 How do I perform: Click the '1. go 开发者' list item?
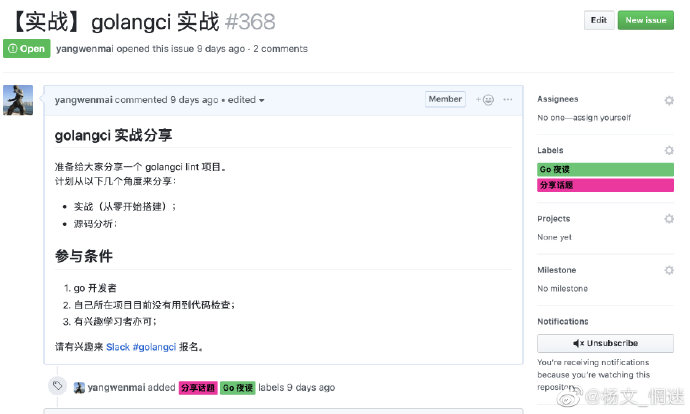[x=90, y=288]
